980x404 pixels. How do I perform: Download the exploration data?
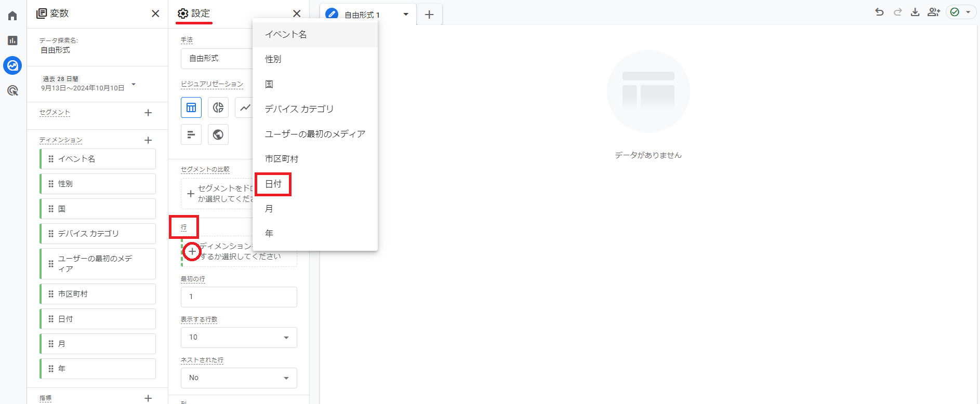coord(915,12)
